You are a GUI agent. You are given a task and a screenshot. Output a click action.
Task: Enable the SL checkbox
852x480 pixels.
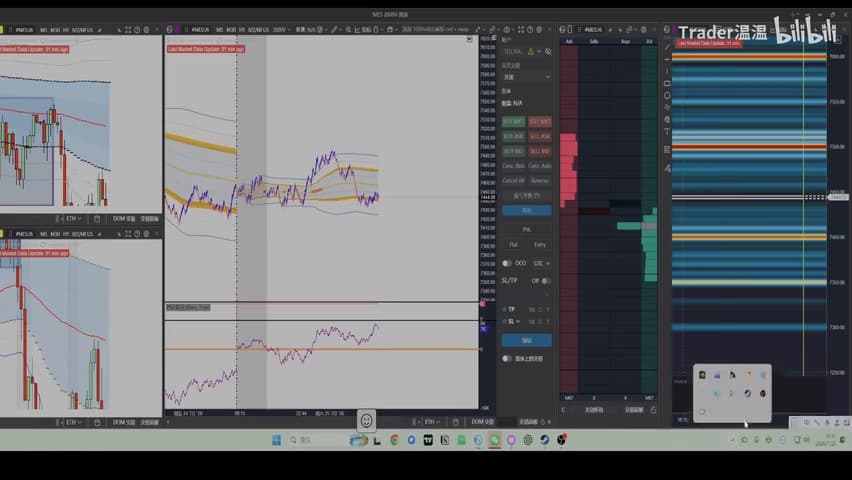pyautogui.click(x=505, y=322)
